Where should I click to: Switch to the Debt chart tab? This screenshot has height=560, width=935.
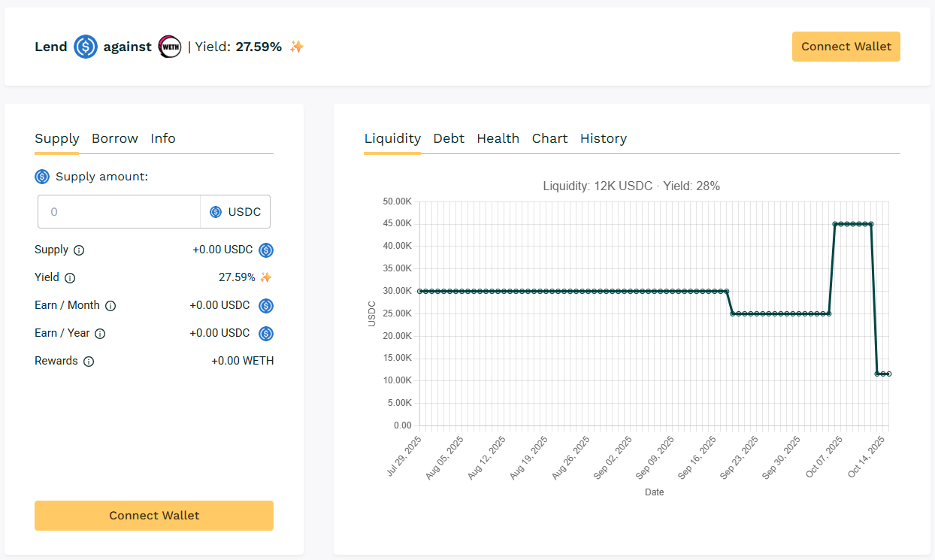coord(449,138)
